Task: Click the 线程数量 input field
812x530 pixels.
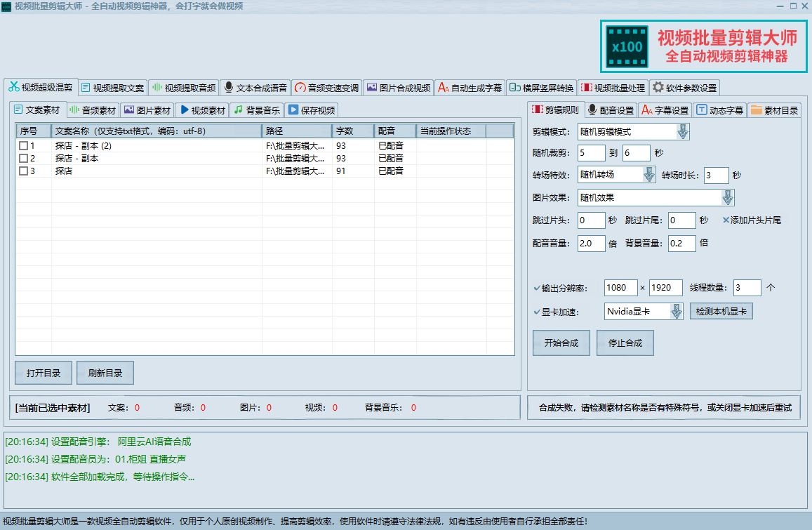Action: click(x=747, y=288)
